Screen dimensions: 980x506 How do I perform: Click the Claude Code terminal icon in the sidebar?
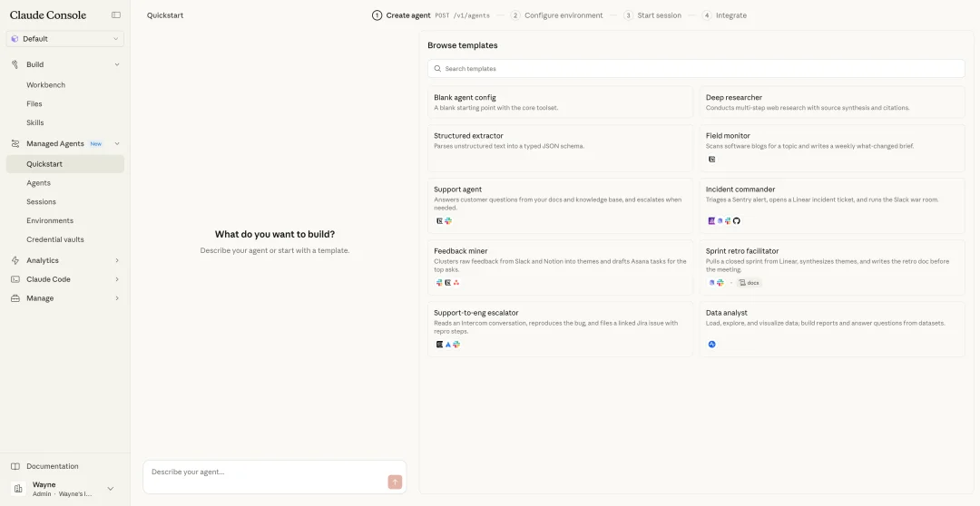click(x=15, y=279)
